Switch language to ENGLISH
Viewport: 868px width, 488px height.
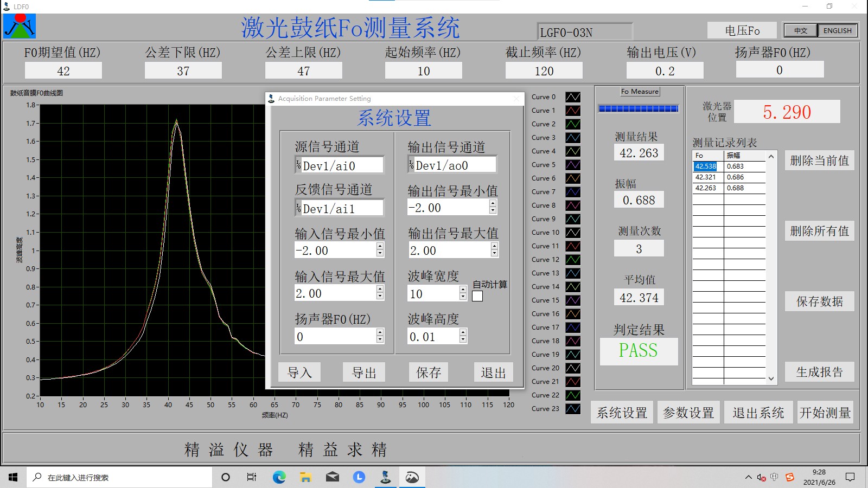[x=838, y=31]
